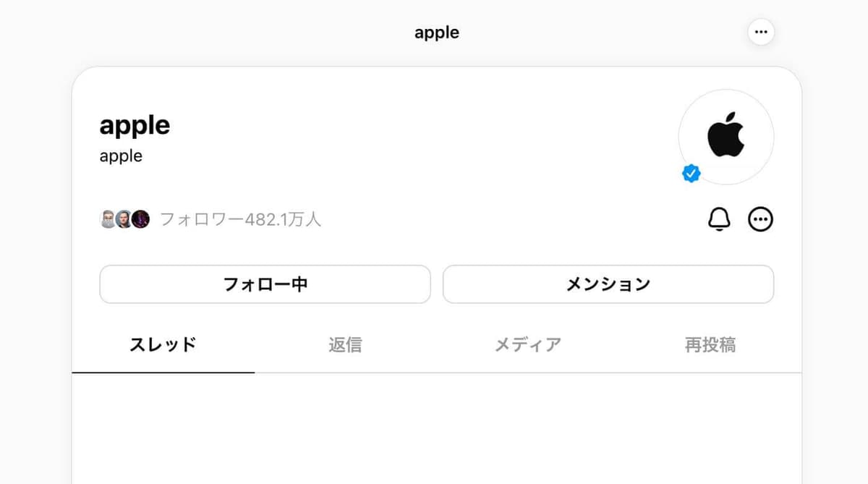Click the apple username text
The height and width of the screenshot is (484, 868).
pos(120,156)
